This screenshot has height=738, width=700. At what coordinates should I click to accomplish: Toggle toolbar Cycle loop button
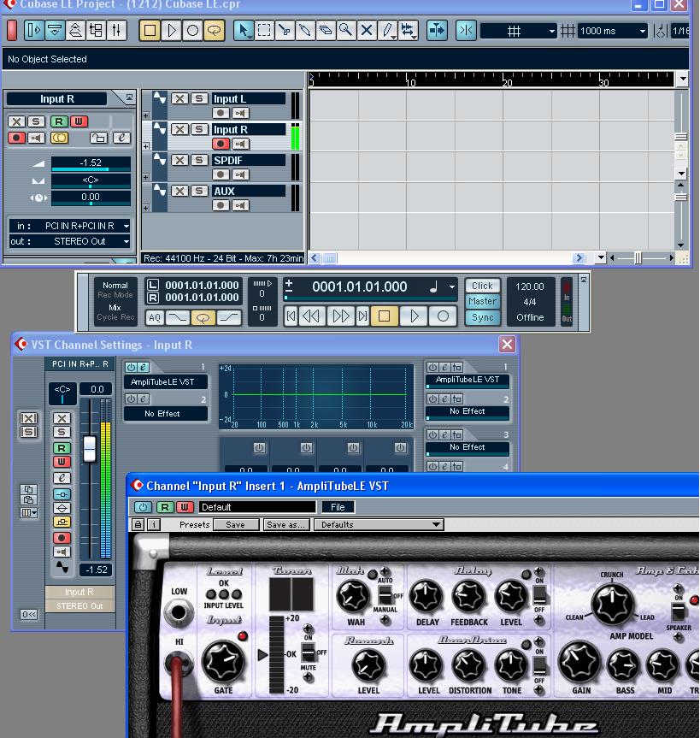pos(214,31)
